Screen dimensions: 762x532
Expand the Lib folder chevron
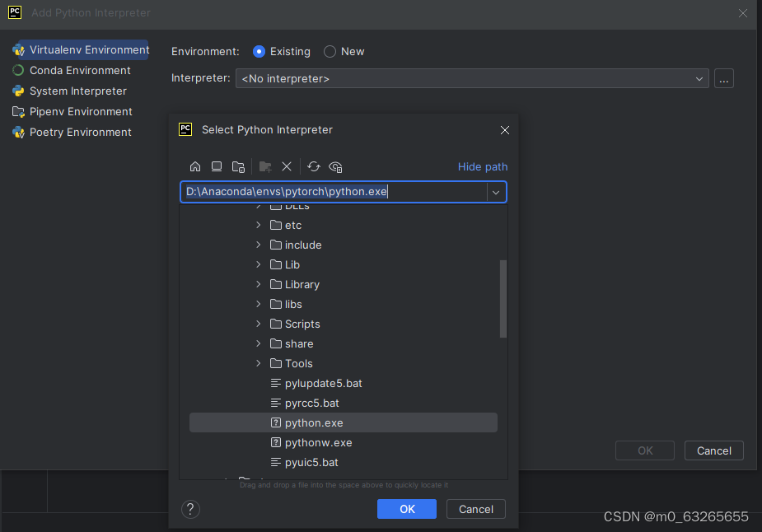point(259,264)
